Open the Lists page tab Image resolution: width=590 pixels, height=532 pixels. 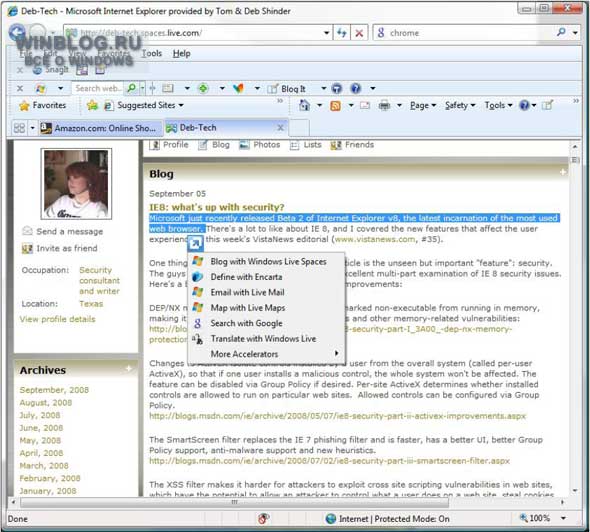pos(306,145)
